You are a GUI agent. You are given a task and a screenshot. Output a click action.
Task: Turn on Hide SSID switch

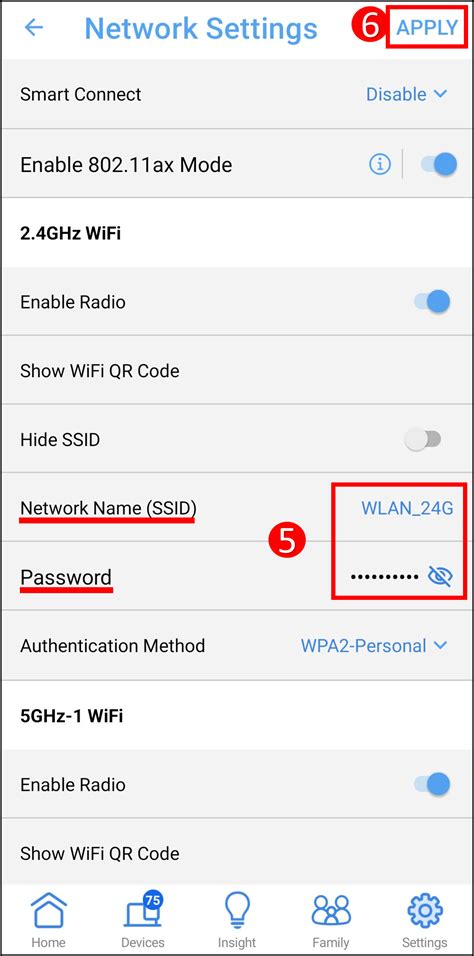(x=423, y=439)
